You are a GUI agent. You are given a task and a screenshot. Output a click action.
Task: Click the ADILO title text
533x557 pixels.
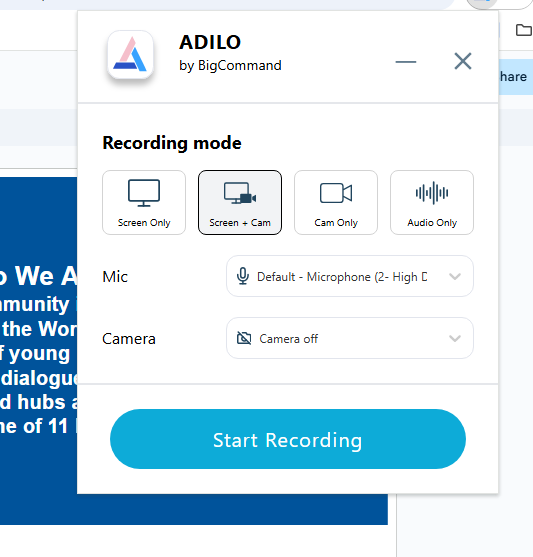coord(210,42)
